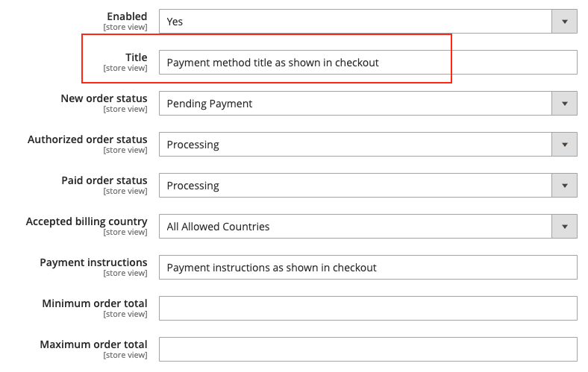The image size is (588, 372).
Task: Click the Title field label
Action: 136,57
